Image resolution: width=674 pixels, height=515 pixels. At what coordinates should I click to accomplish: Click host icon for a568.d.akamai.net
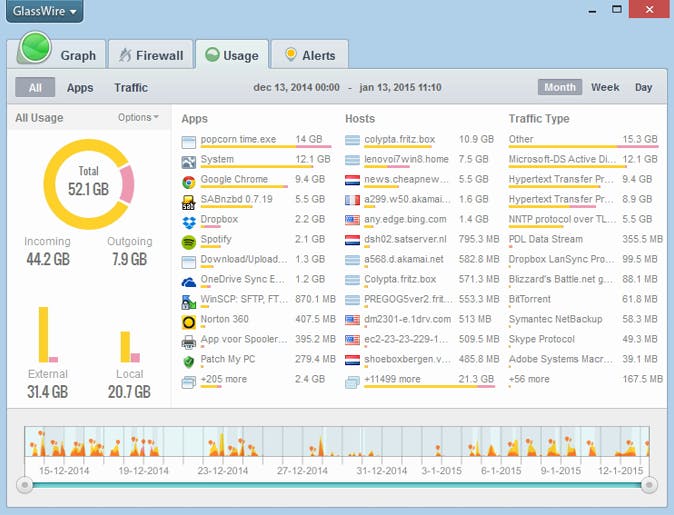pyautogui.click(x=352, y=261)
